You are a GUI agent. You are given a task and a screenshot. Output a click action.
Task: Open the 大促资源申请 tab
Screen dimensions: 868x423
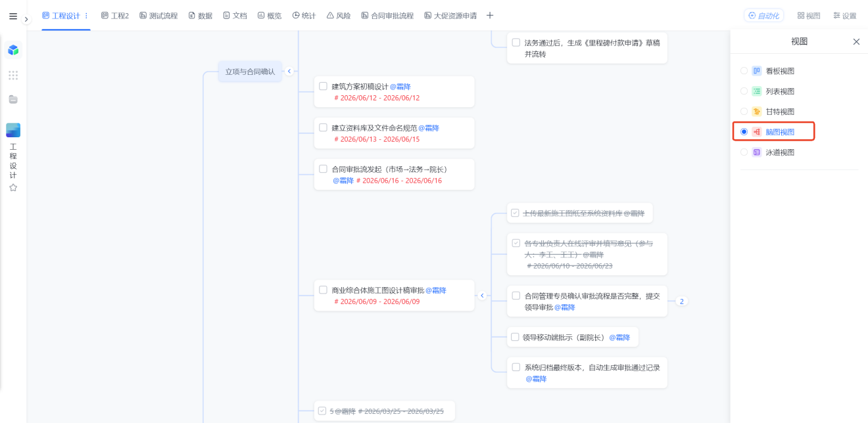point(450,15)
